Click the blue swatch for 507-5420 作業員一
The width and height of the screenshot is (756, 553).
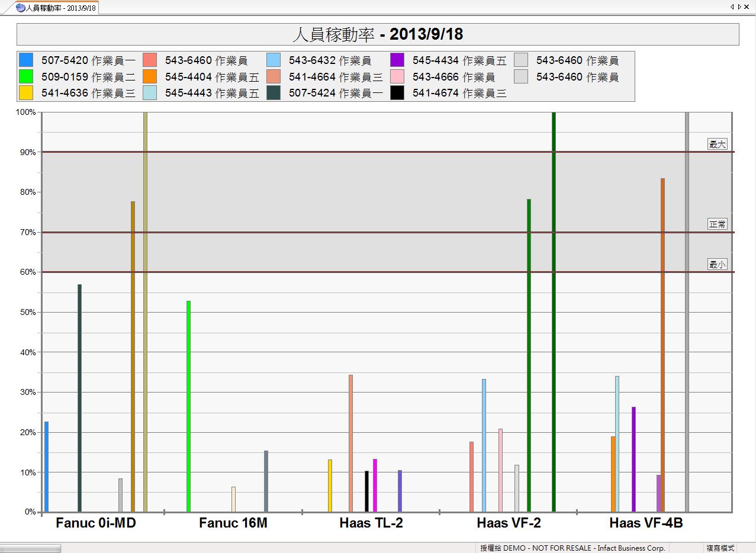point(26,60)
